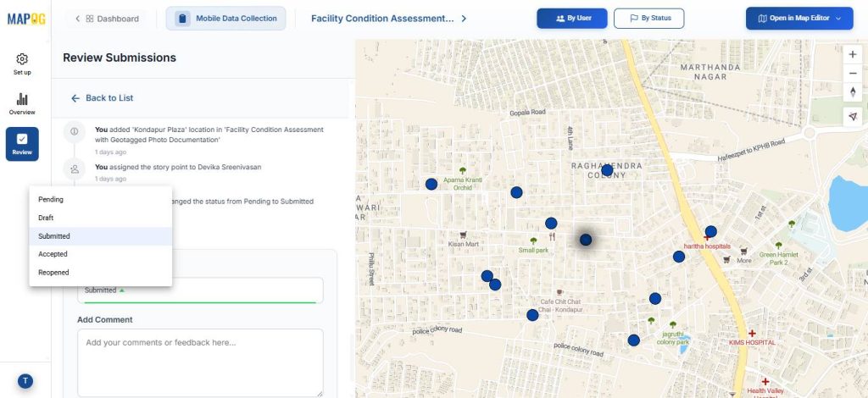Screen dimensions: 868x398
Task: Click the user-assigned icon in activity timeline
Action: [x=75, y=169]
